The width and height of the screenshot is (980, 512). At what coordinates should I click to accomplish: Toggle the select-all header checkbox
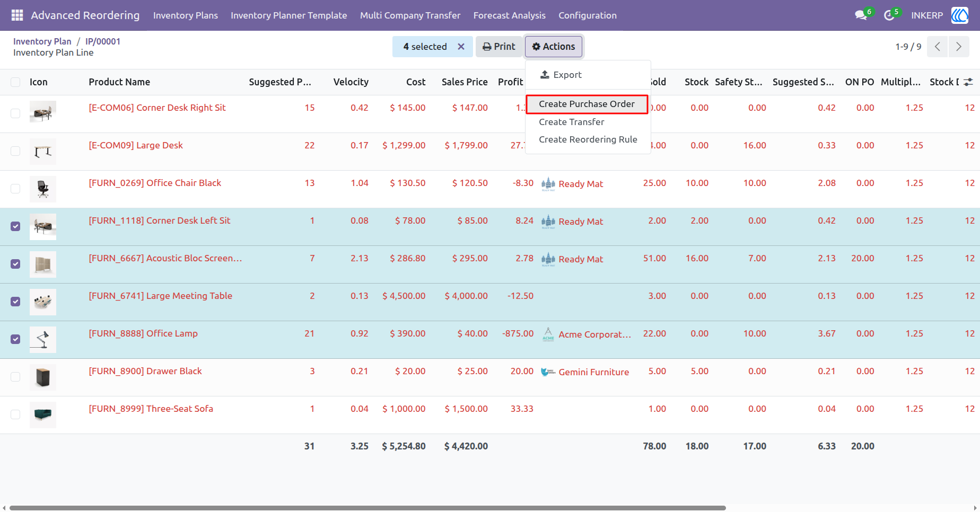pos(15,82)
